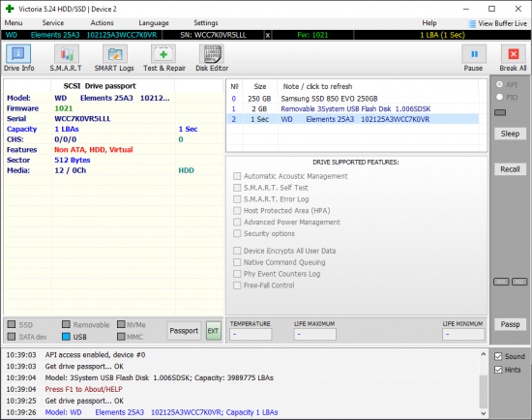
Task: Click the right small grey button above Passp
Action: click(519, 282)
